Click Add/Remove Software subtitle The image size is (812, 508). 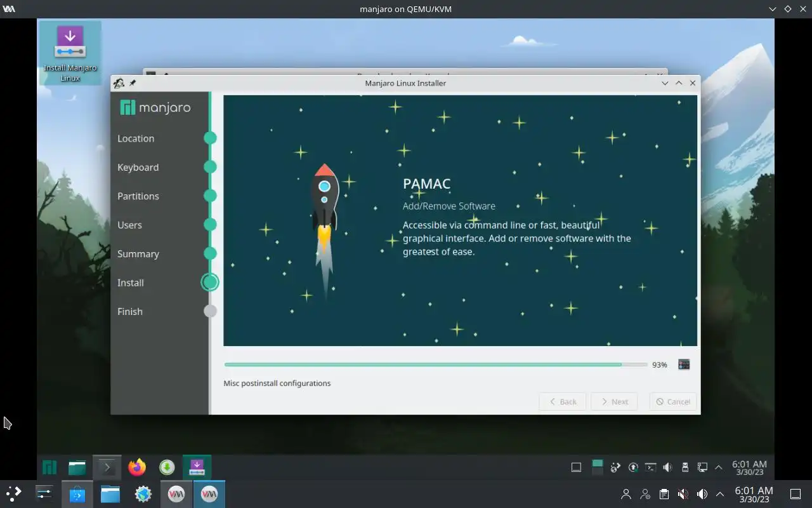[x=449, y=206]
